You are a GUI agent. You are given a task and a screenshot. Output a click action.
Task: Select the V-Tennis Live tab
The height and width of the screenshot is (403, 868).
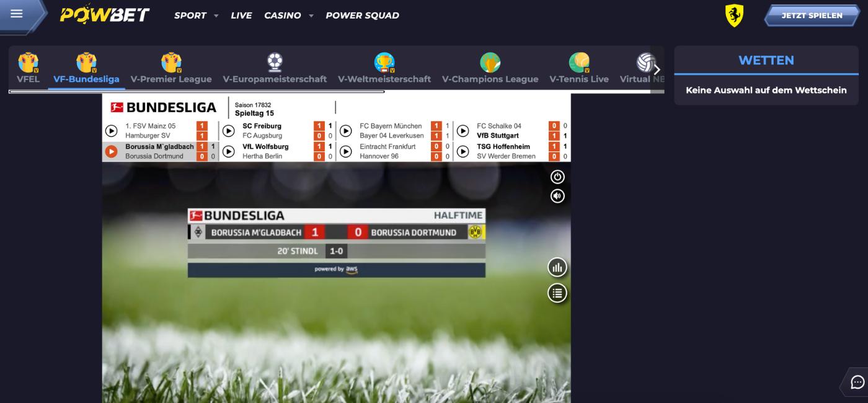coord(579,68)
